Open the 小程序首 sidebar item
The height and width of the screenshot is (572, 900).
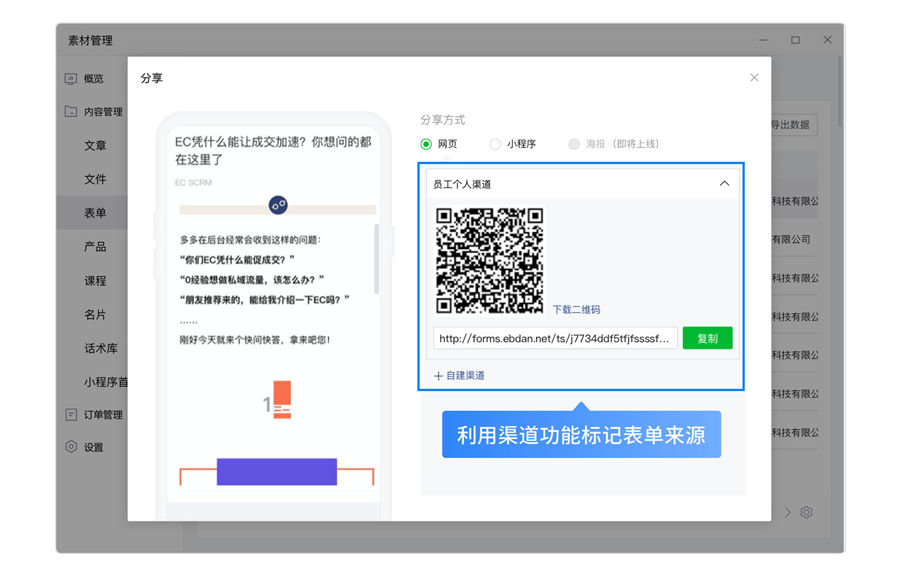coord(106,382)
